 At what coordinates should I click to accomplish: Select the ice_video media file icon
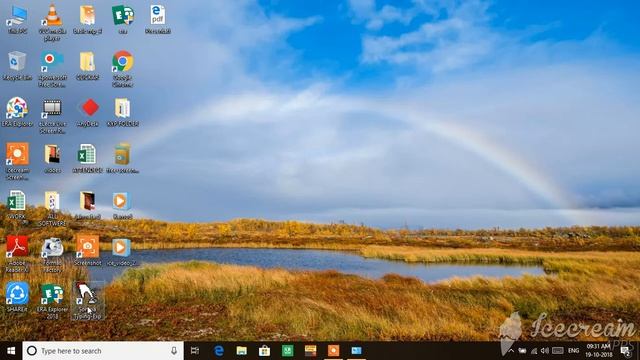122,252
